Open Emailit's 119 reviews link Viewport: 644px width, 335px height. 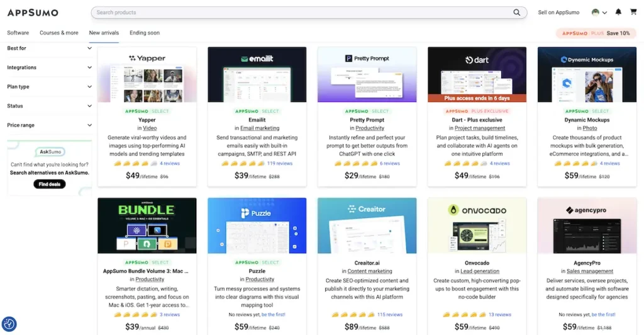coord(280,164)
